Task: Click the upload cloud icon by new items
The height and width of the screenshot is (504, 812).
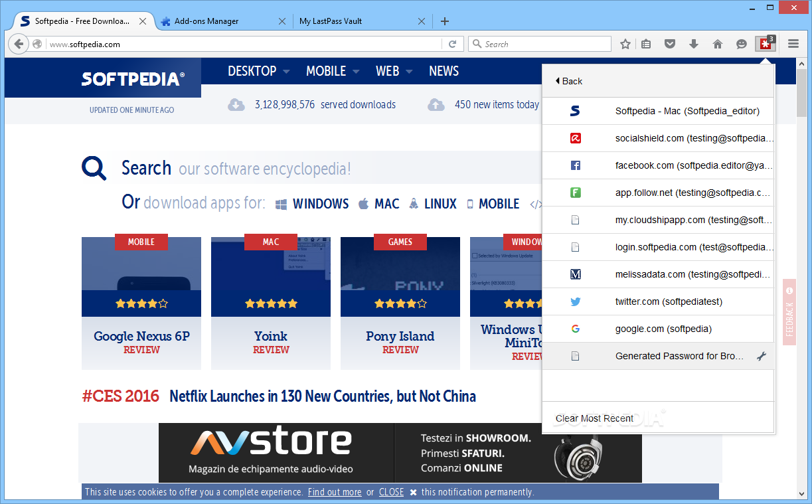Action: tap(436, 105)
